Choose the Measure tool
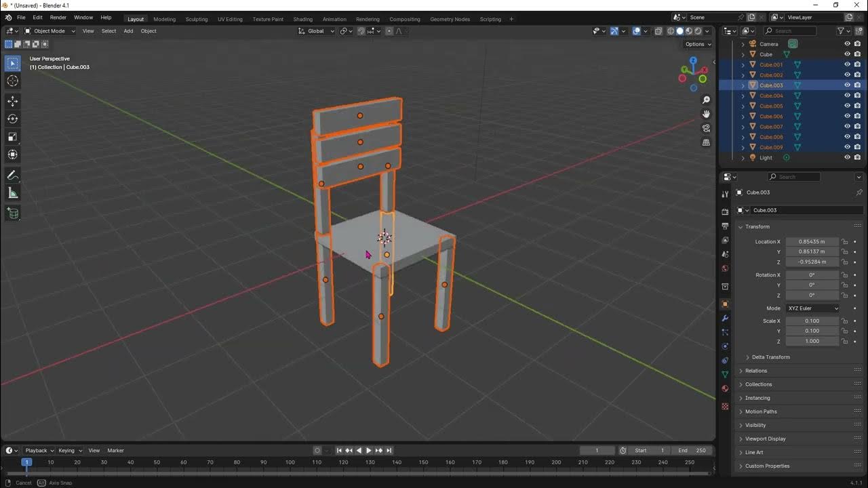This screenshot has width=868, height=488. 12,193
